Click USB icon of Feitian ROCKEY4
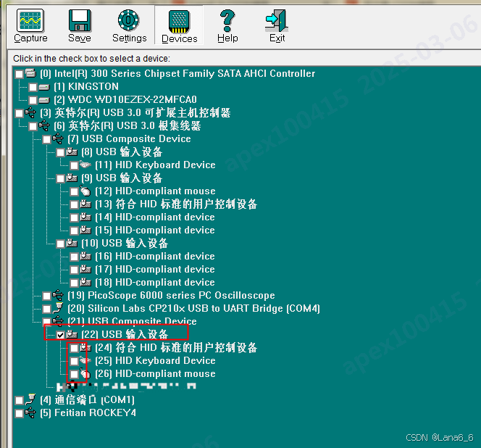481x448 pixels. point(30,412)
